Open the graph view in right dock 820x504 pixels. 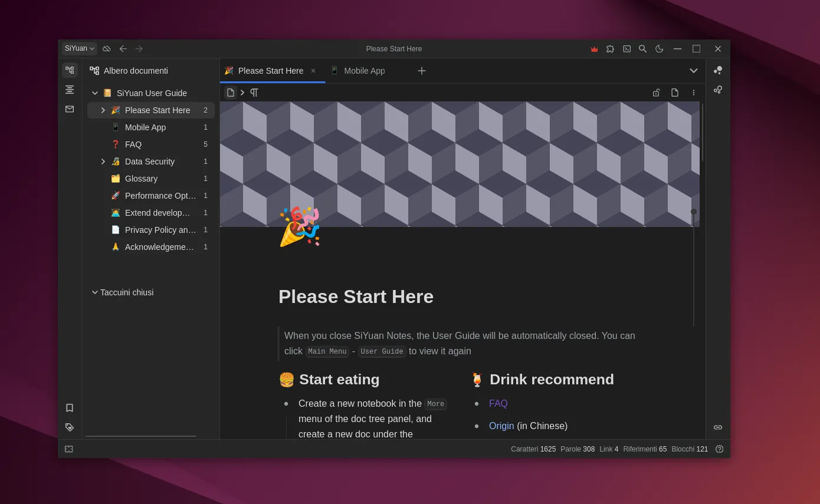[x=718, y=70]
